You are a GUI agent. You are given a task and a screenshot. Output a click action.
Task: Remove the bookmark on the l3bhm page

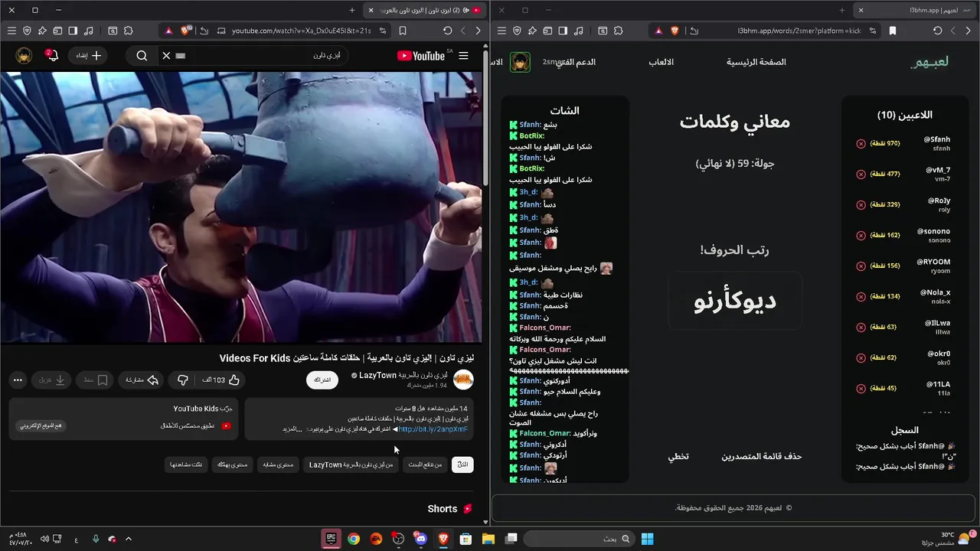[x=893, y=31]
